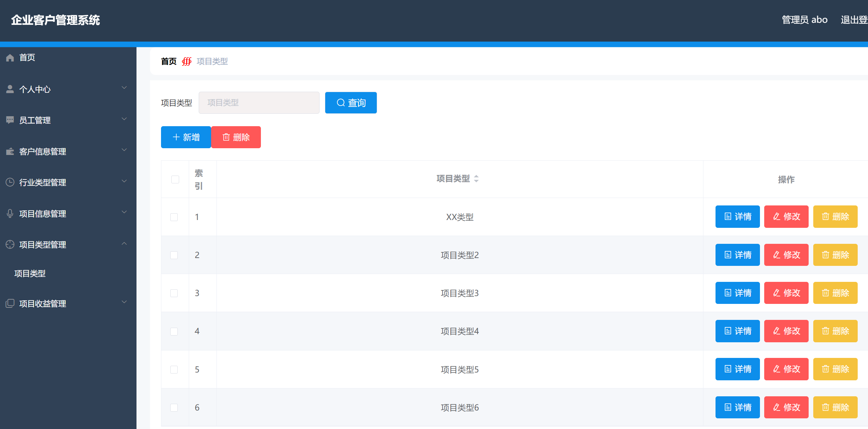Screen dimensions: 868x429
Task: Click the blue 新增 button
Action: [186, 137]
